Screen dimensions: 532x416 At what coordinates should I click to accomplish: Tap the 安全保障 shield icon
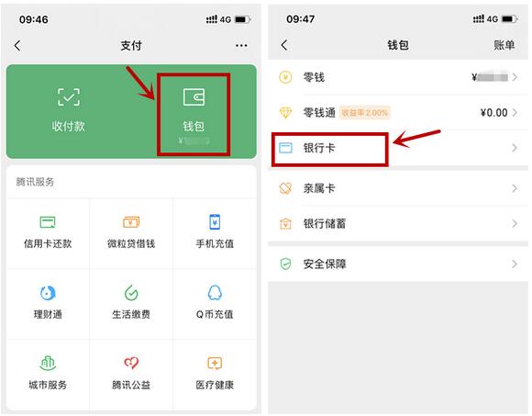[x=285, y=264]
